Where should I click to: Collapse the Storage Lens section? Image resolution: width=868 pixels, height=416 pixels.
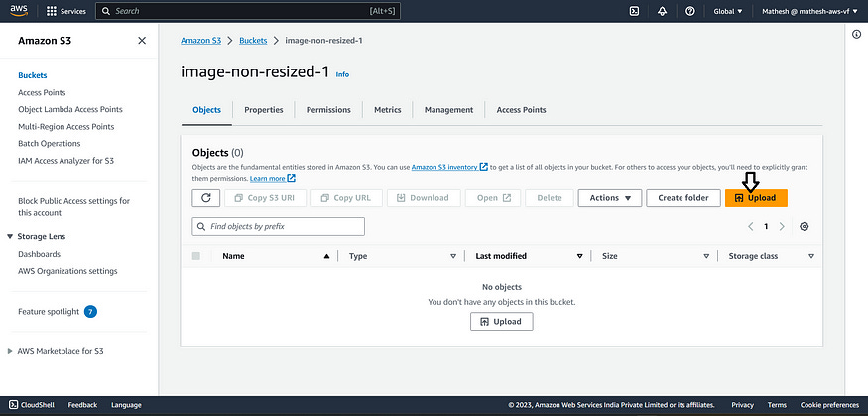click(10, 236)
